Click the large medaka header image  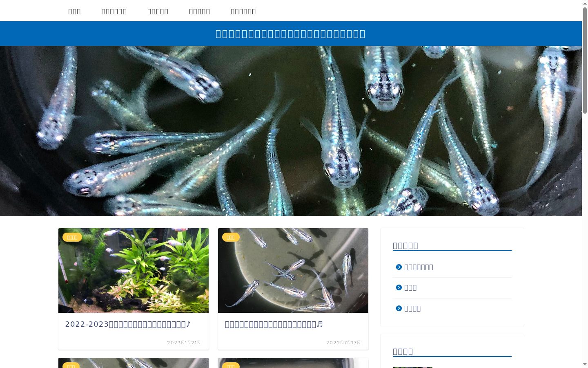pos(291,131)
